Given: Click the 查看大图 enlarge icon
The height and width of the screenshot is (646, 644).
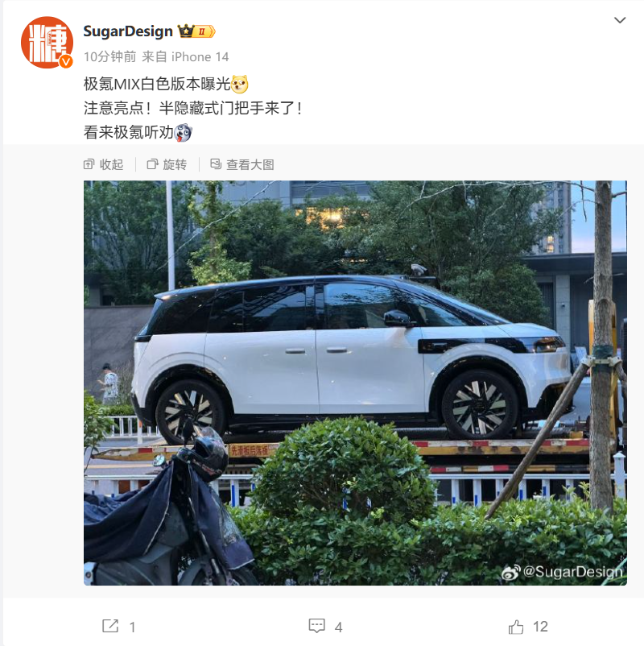Looking at the screenshot, I should point(216,164).
